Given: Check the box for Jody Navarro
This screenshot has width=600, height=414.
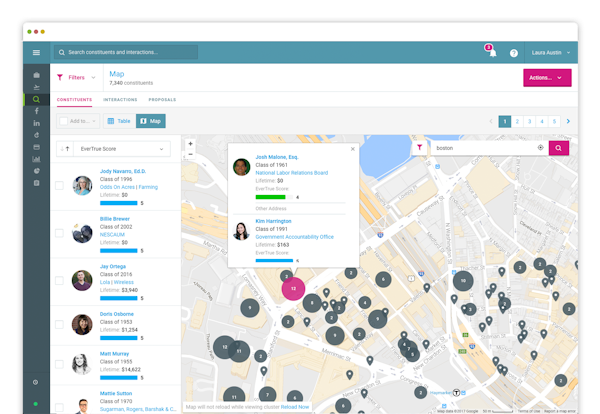Looking at the screenshot, I should click(x=59, y=186).
